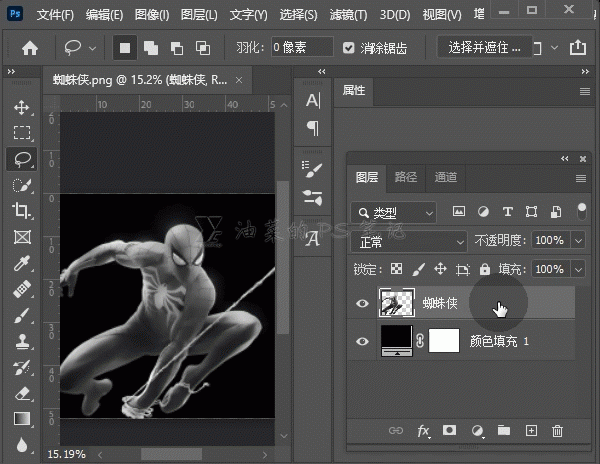600x464 pixels.
Task: Select the Blur tool
Action: point(22,445)
